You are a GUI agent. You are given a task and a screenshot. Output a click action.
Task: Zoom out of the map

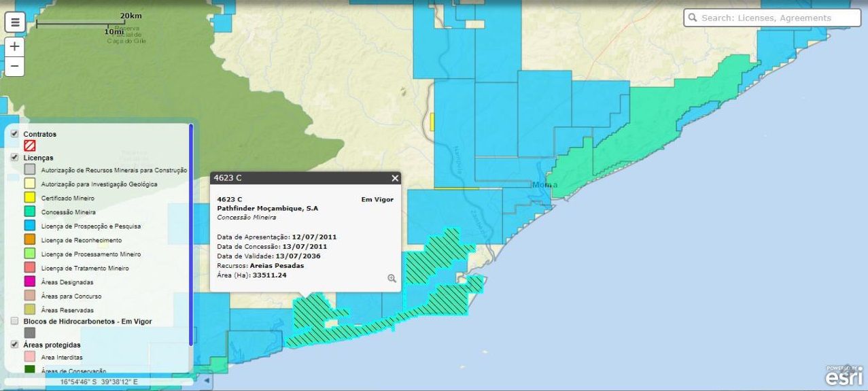coord(15,67)
